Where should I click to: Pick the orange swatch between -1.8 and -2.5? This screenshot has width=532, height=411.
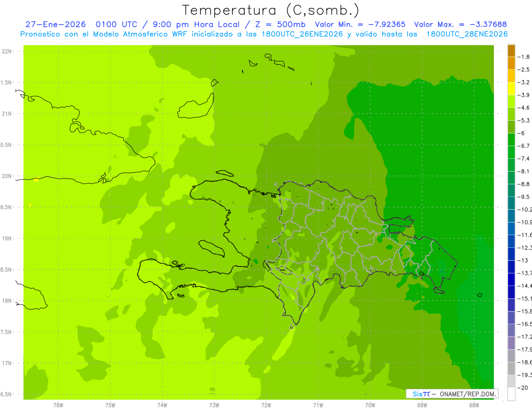[x=511, y=63]
